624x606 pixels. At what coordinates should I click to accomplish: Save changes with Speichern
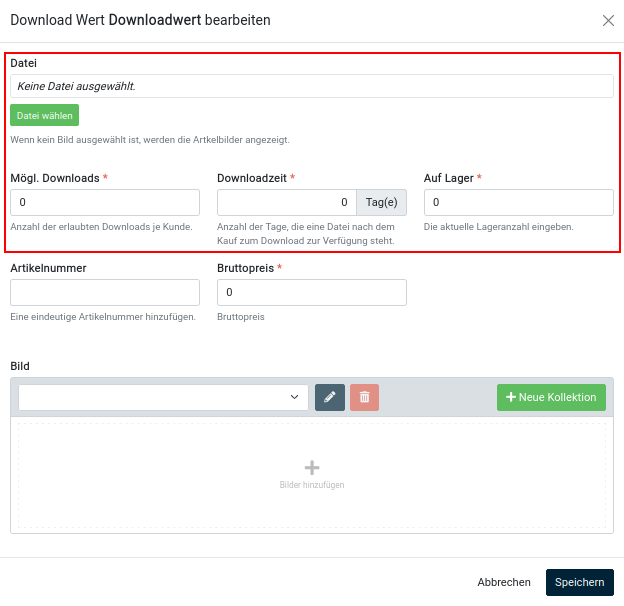point(579,582)
